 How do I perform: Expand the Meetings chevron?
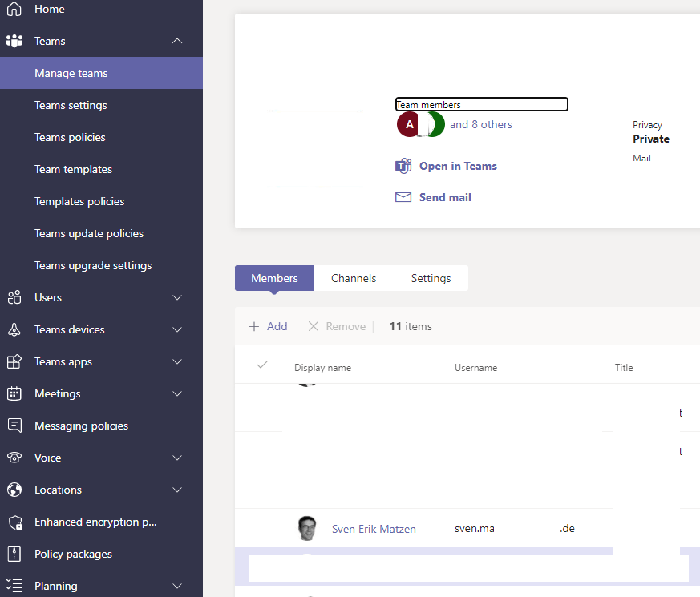coord(177,393)
